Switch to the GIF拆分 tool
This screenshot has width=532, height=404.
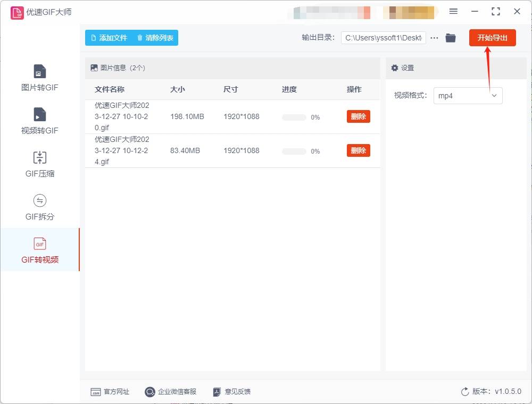(x=39, y=207)
